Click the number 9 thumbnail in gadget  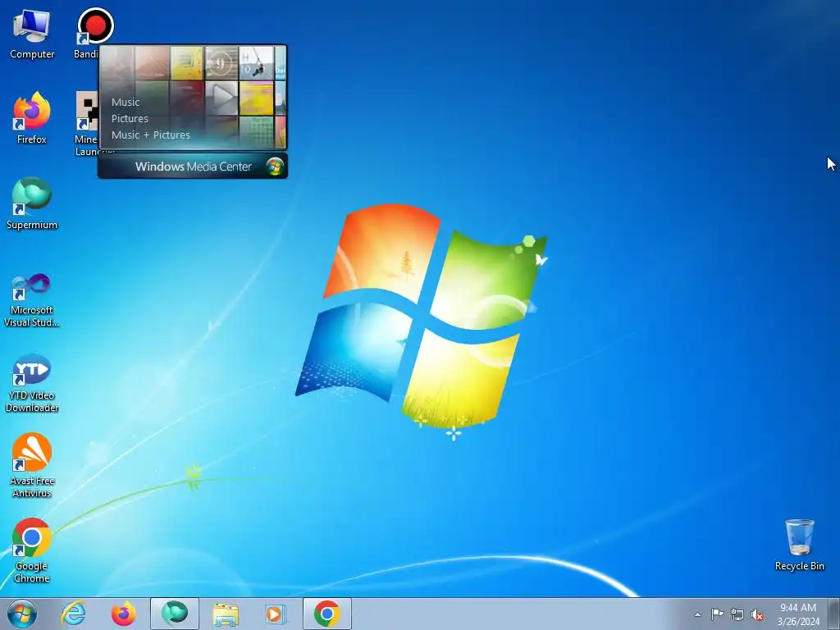click(221, 63)
